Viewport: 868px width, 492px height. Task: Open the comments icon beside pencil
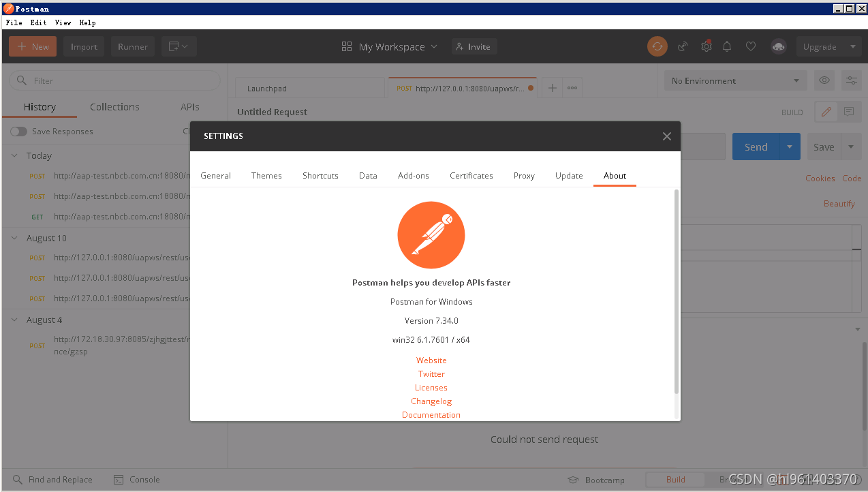[849, 112]
